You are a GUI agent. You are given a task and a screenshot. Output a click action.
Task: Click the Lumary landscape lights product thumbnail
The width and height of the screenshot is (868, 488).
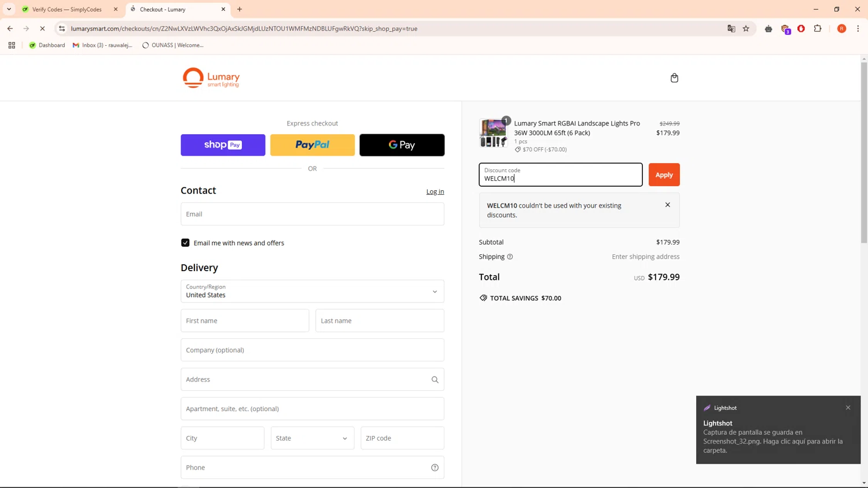[x=493, y=133]
